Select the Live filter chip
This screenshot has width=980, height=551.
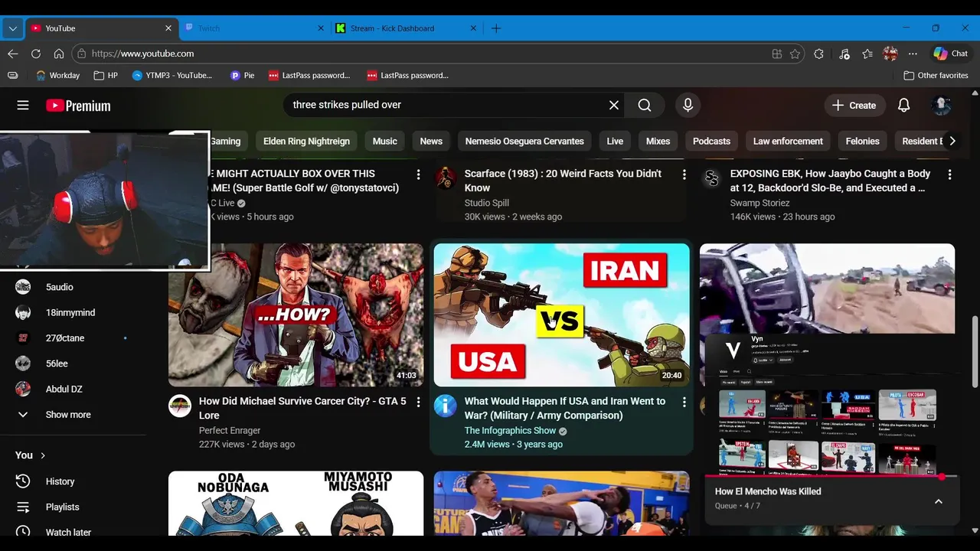click(x=615, y=141)
